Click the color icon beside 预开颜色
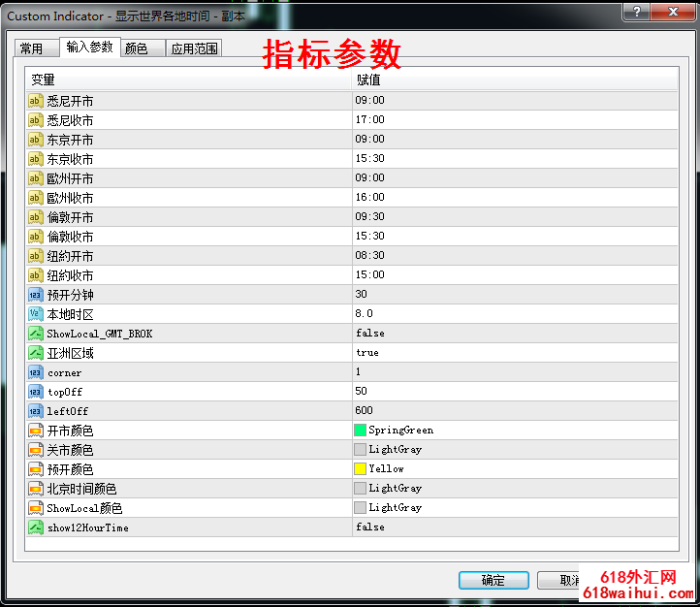The height and width of the screenshot is (607, 700). pyautogui.click(x=35, y=469)
